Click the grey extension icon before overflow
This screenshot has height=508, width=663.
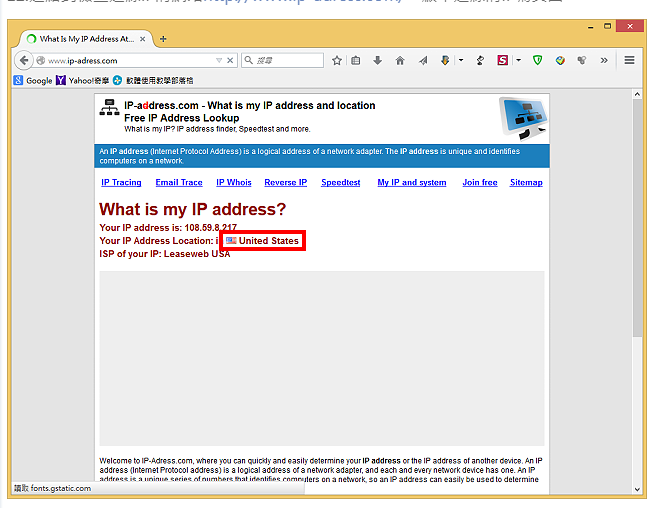tap(582, 60)
